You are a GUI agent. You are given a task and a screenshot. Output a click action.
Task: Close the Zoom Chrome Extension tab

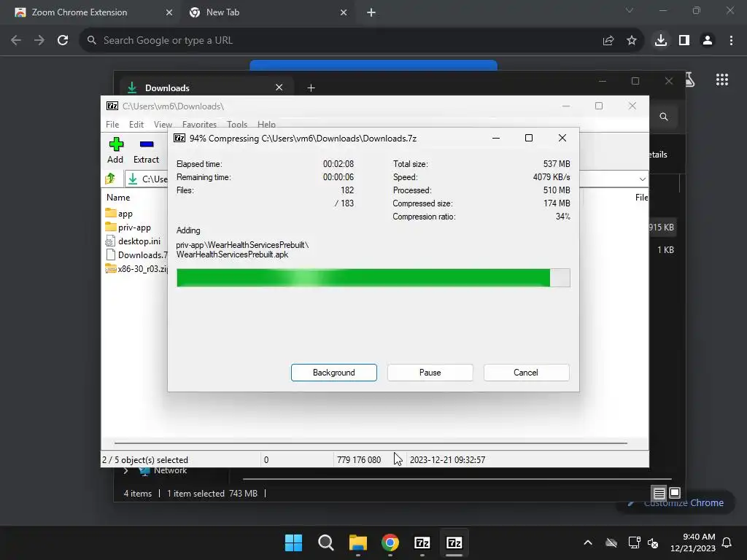pyautogui.click(x=169, y=12)
